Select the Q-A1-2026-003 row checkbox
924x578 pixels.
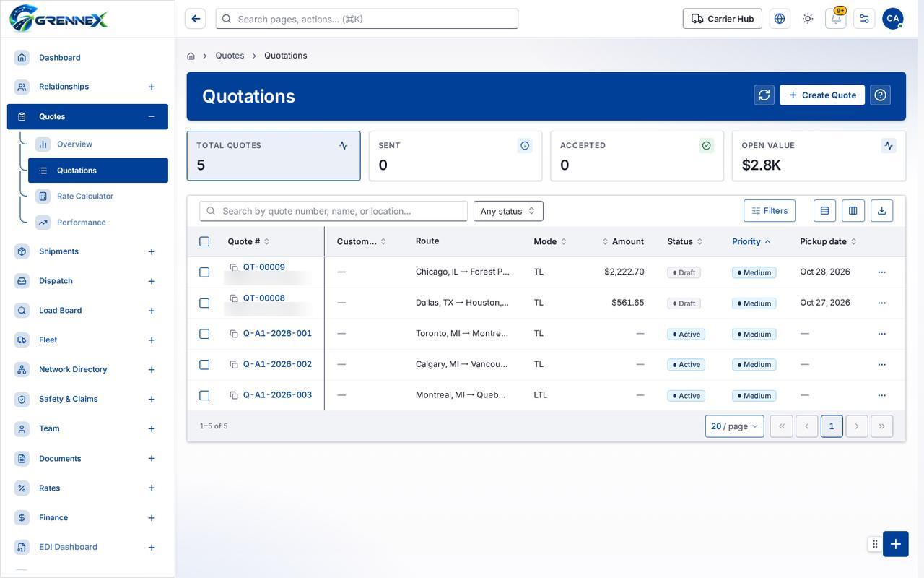[x=204, y=395]
